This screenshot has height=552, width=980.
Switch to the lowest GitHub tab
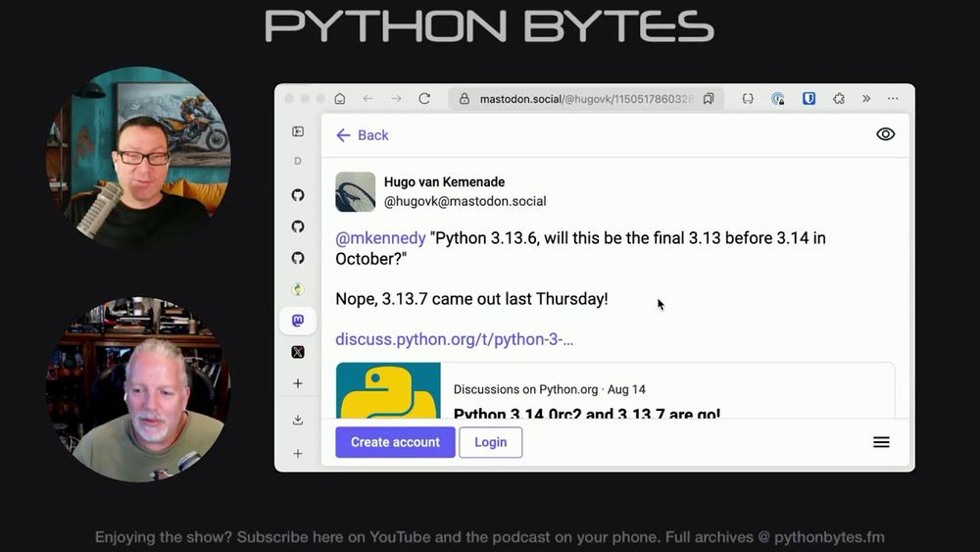click(x=298, y=258)
